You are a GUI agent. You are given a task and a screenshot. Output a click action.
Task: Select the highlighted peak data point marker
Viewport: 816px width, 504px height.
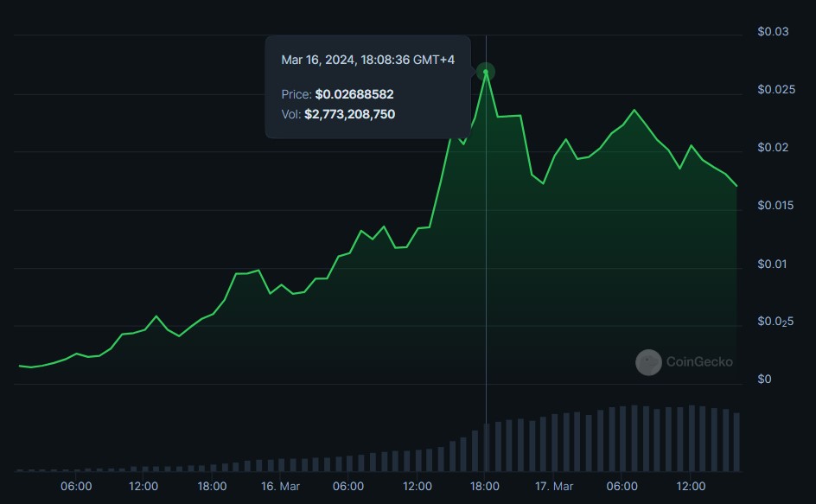coord(487,73)
